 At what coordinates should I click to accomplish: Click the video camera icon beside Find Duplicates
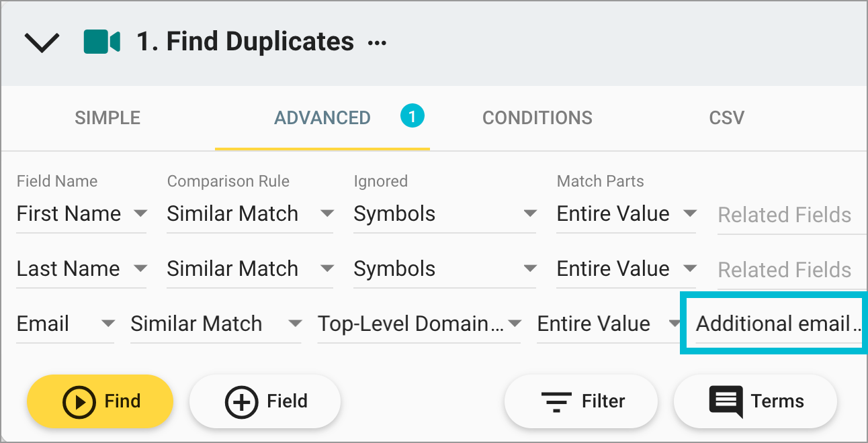pos(101,41)
